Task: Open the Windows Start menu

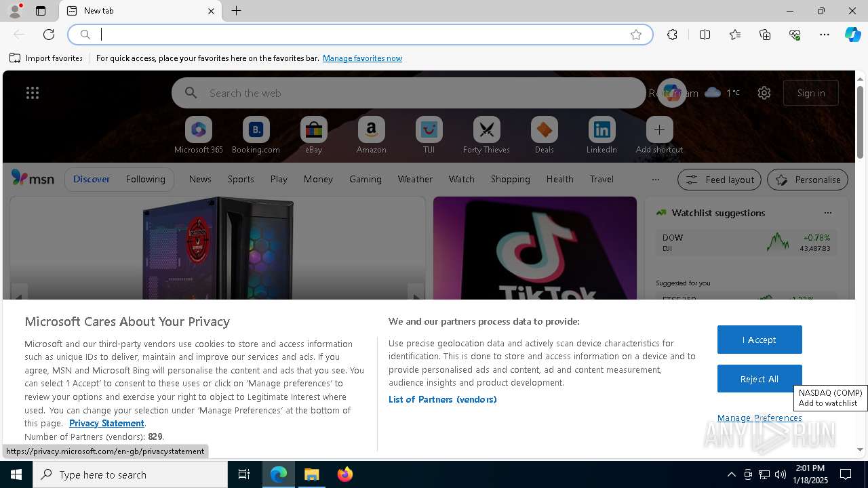Action: [x=16, y=474]
